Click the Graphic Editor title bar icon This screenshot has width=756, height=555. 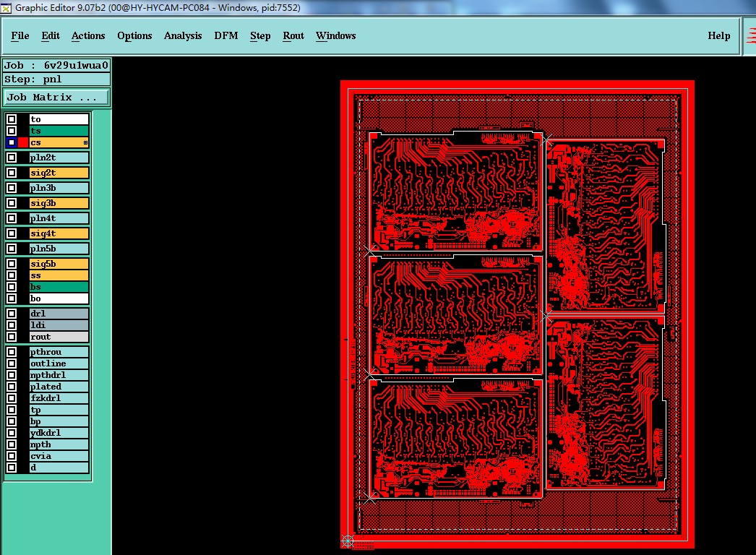coord(6,8)
